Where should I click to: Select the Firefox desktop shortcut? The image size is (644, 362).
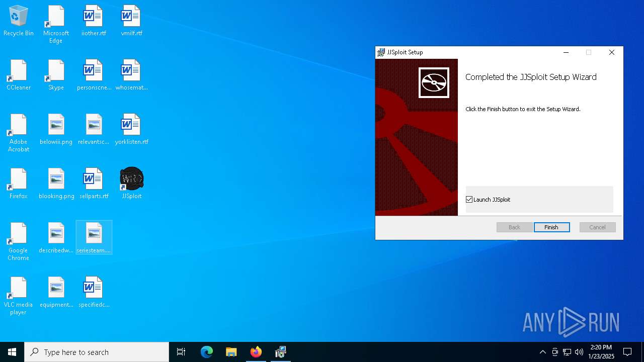coord(19,184)
